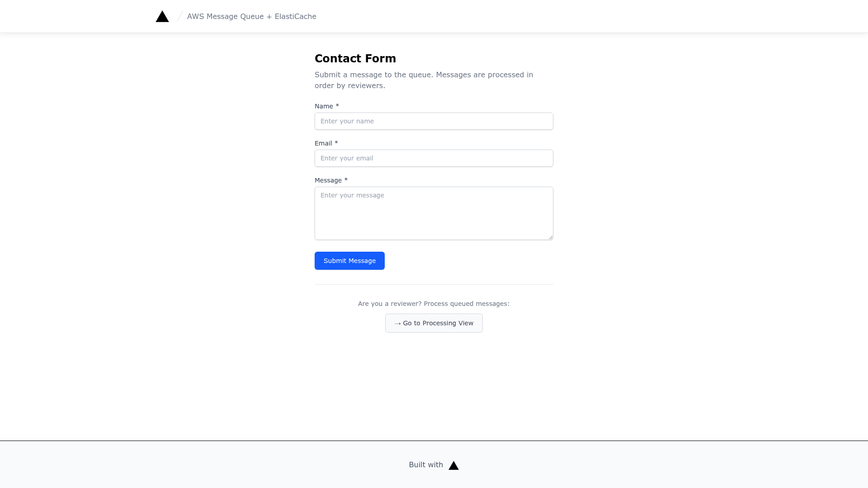
Task: Focus the Email input field
Action: (x=434, y=158)
